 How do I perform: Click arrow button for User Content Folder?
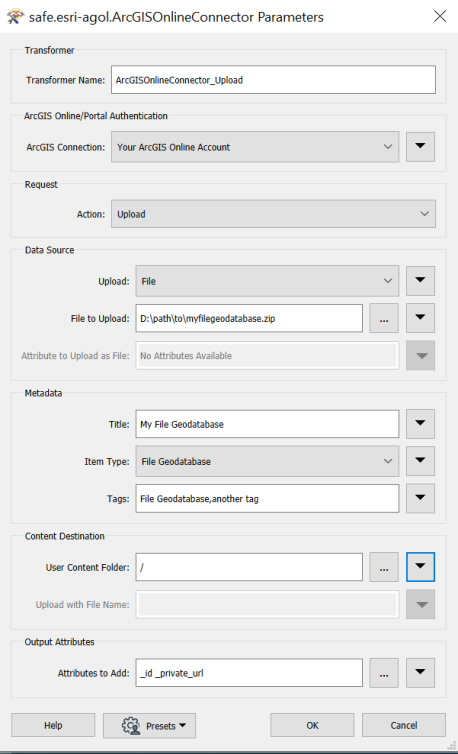tap(420, 567)
